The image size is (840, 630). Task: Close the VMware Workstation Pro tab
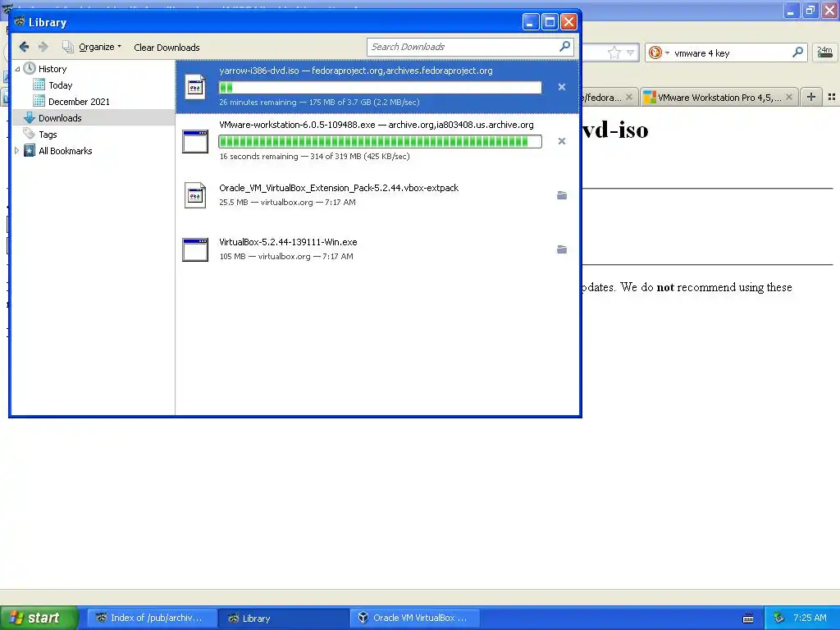tap(789, 97)
